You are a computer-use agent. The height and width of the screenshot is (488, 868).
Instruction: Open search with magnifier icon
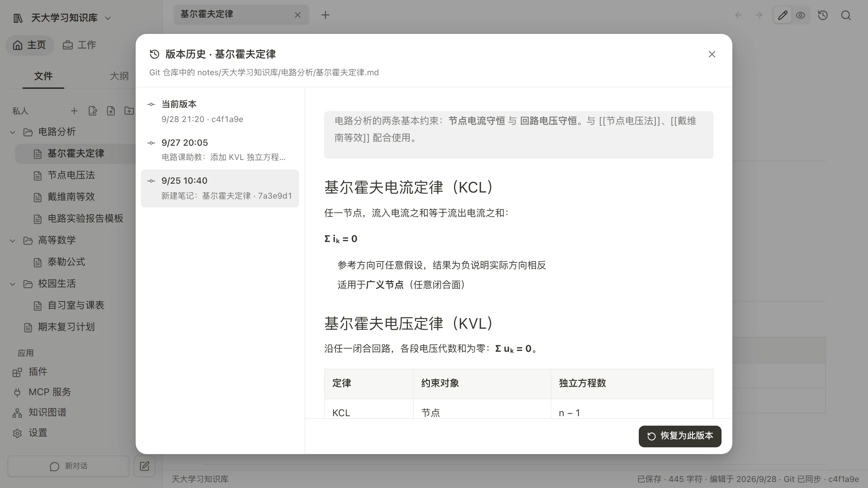point(846,15)
